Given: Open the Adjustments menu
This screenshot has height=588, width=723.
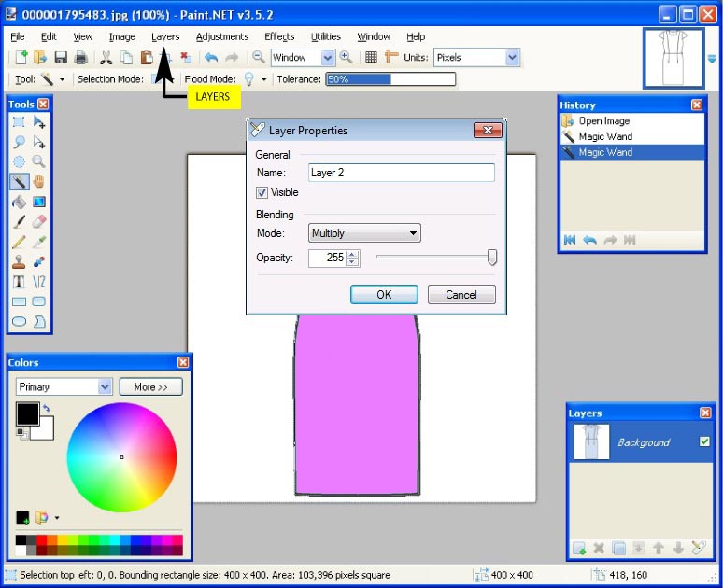Looking at the screenshot, I should pyautogui.click(x=222, y=36).
